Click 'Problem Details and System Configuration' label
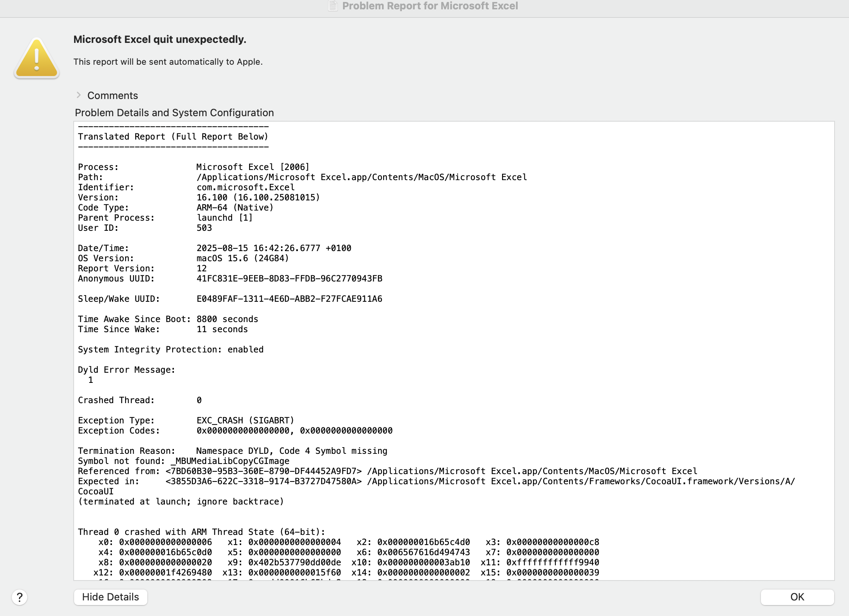 pyautogui.click(x=174, y=113)
